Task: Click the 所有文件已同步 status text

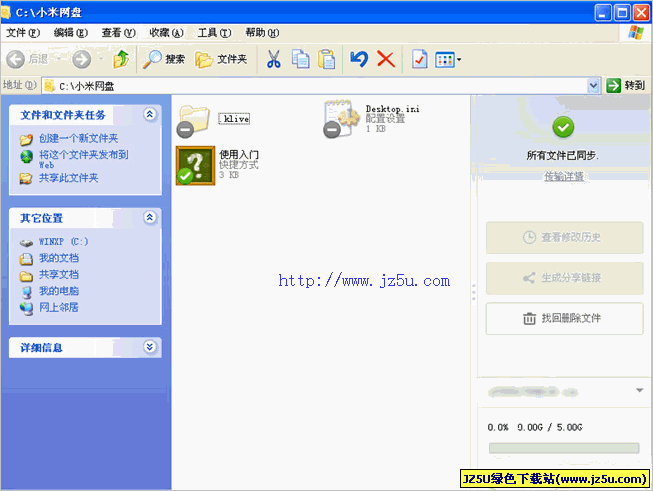Action: point(563,155)
